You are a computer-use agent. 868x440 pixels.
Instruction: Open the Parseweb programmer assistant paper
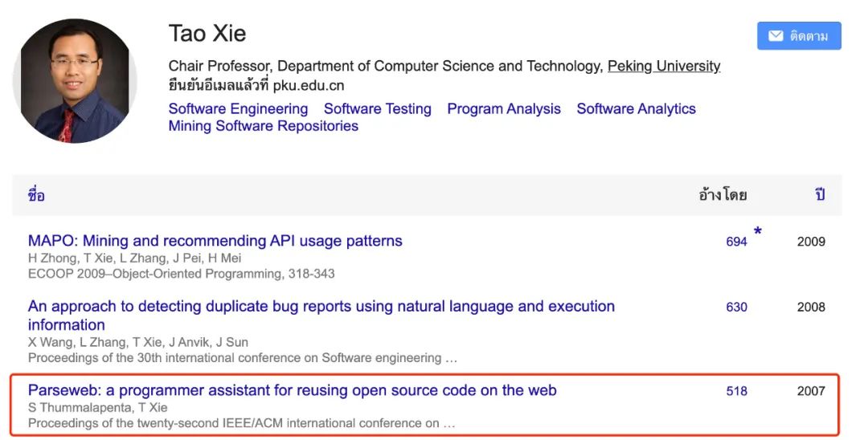(293, 390)
